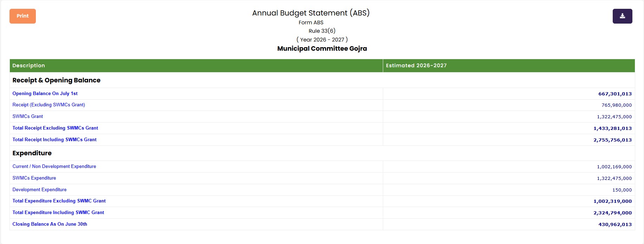Select the SWMCs Grant row label
This screenshot has width=644, height=244.
(x=28, y=117)
